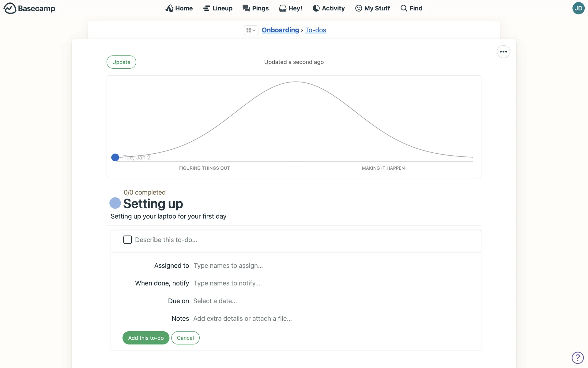This screenshot has height=368, width=588.
Task: Open the JD profile avatar menu
Action: [578, 8]
